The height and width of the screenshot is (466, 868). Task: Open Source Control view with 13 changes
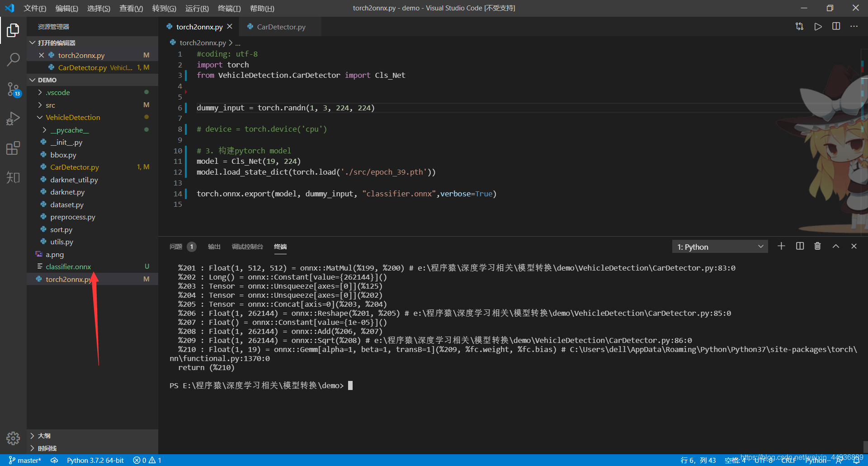tap(13, 90)
